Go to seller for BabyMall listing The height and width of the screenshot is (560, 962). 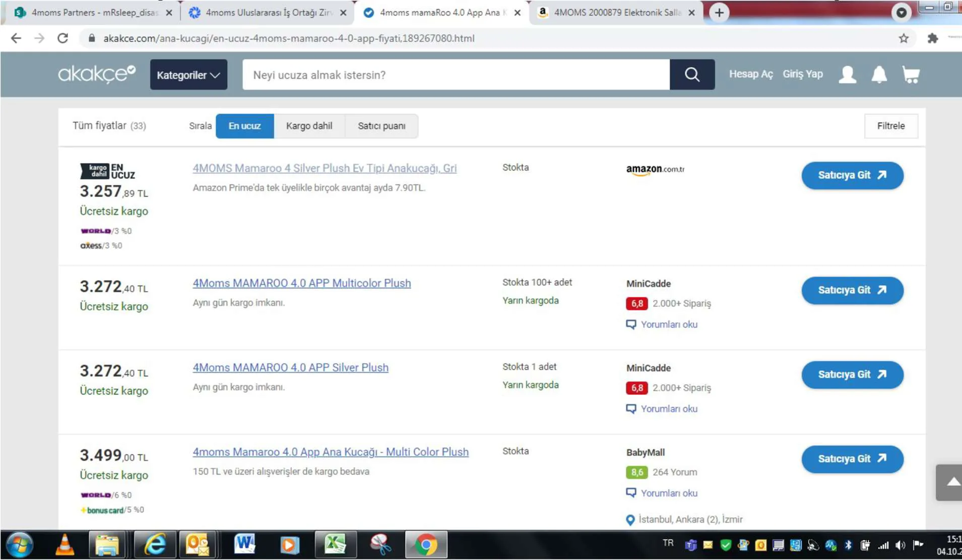coord(852,459)
